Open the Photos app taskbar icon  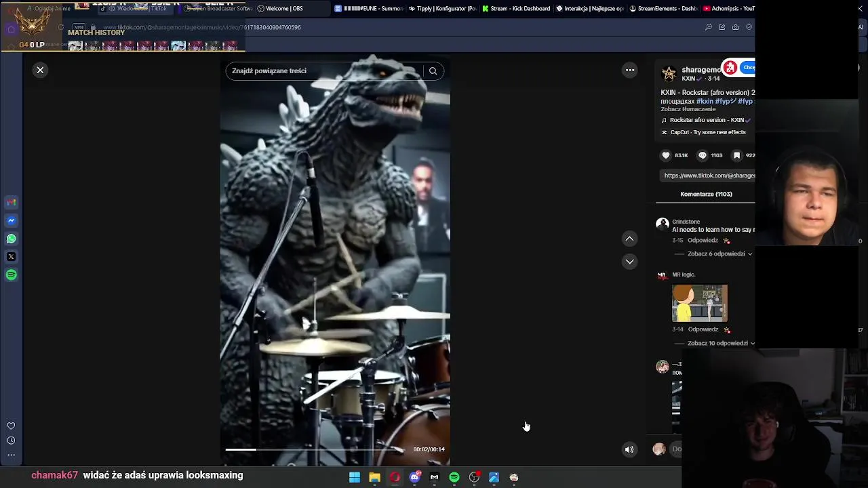click(494, 477)
